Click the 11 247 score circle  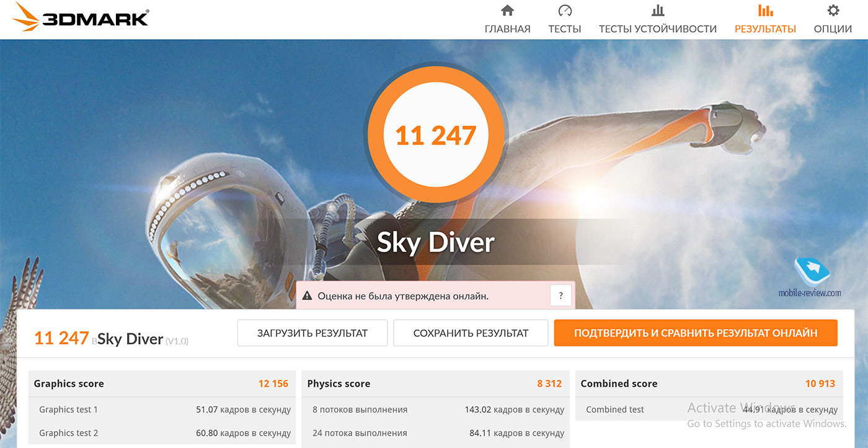click(x=435, y=136)
